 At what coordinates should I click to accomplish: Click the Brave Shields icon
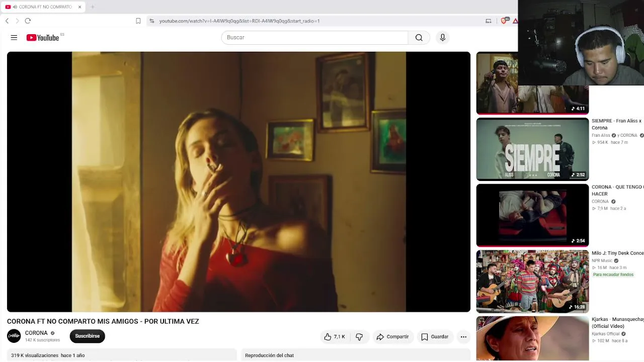504,21
